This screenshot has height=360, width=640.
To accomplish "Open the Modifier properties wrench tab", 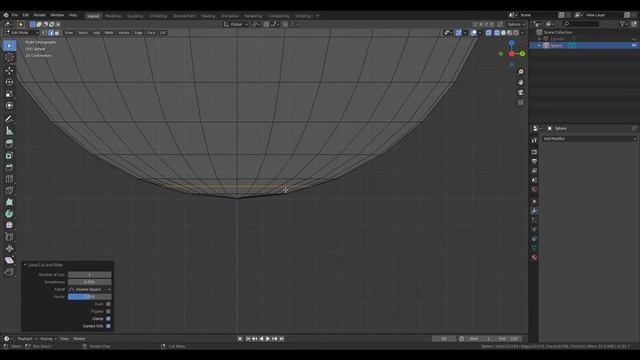I will 534,211.
